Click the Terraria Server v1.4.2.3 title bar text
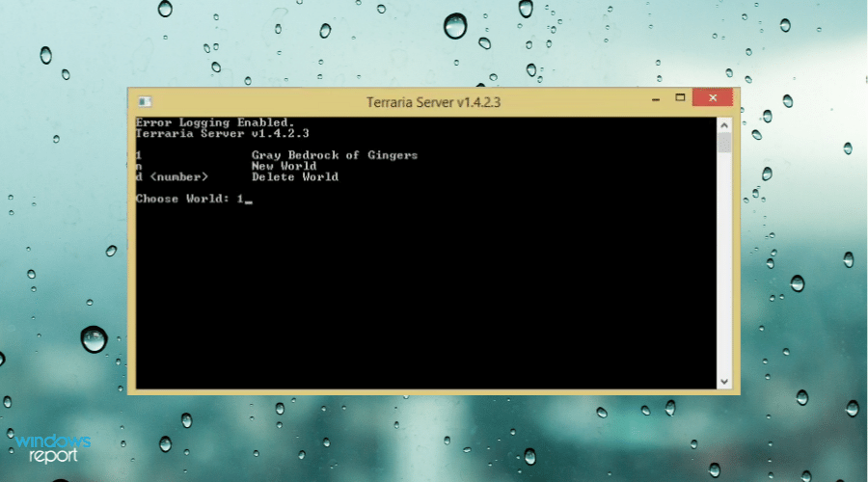This screenshot has width=868, height=482. [x=433, y=102]
